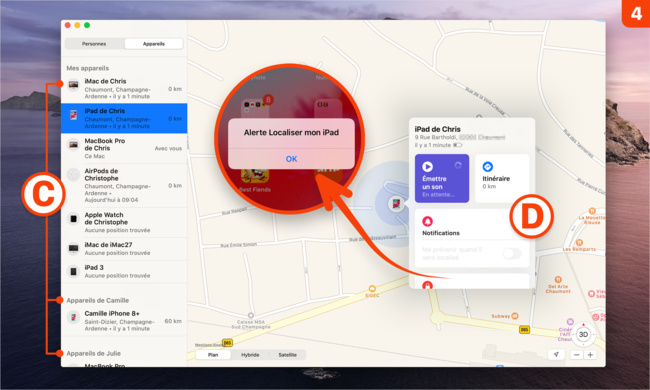The image size is (650, 390).
Task: Switch map to Hybride view
Action: point(250,355)
